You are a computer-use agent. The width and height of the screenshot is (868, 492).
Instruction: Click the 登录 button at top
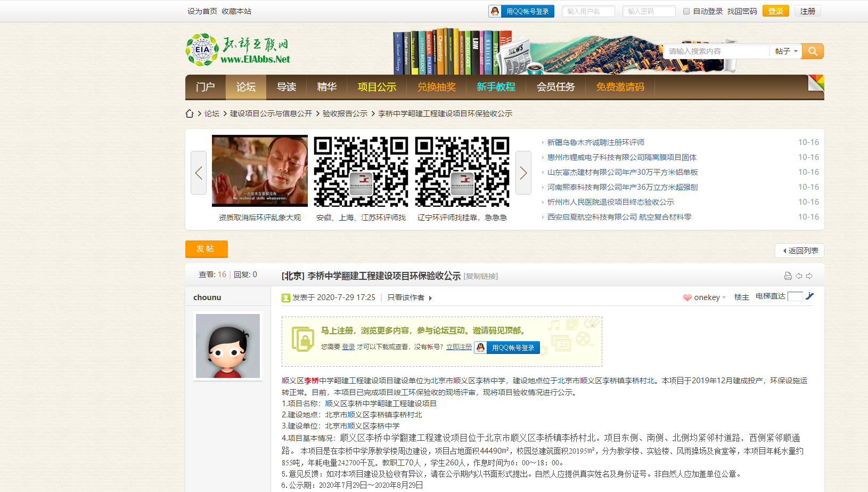pyautogui.click(x=776, y=11)
